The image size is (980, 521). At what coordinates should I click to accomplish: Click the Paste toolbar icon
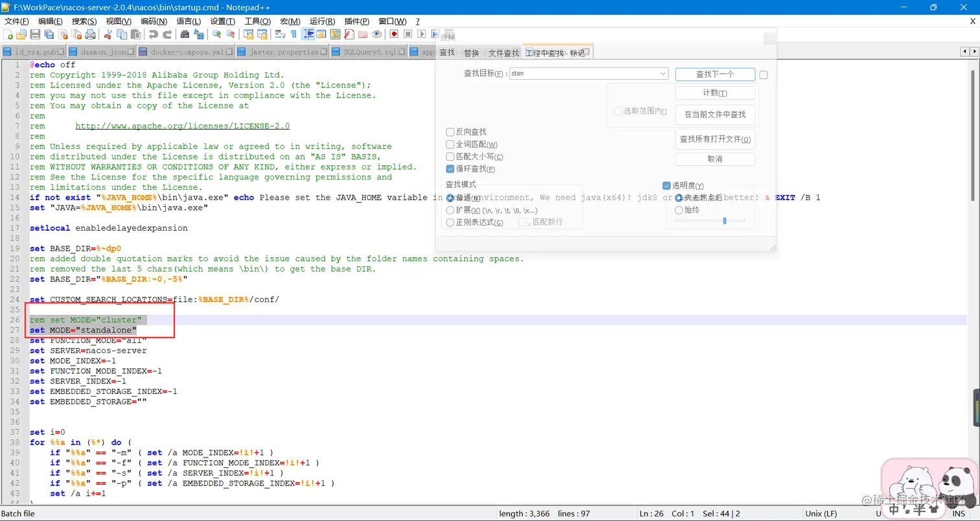point(135,34)
